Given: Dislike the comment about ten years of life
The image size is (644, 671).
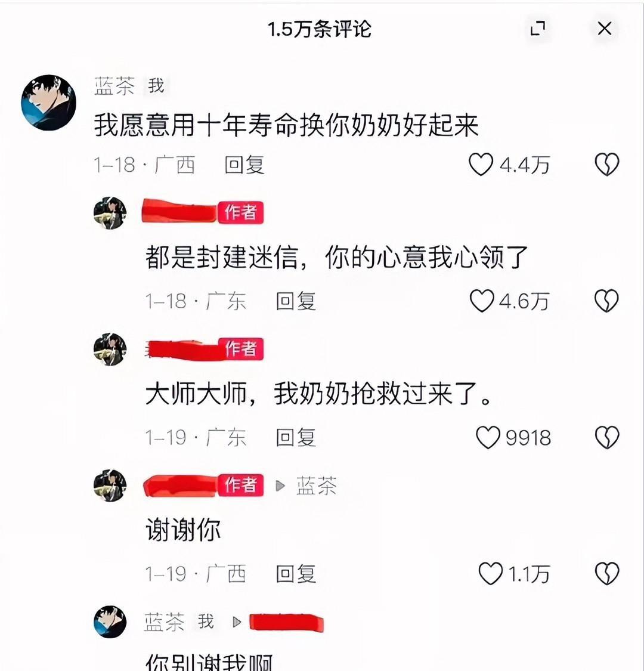Looking at the screenshot, I should point(607,165).
